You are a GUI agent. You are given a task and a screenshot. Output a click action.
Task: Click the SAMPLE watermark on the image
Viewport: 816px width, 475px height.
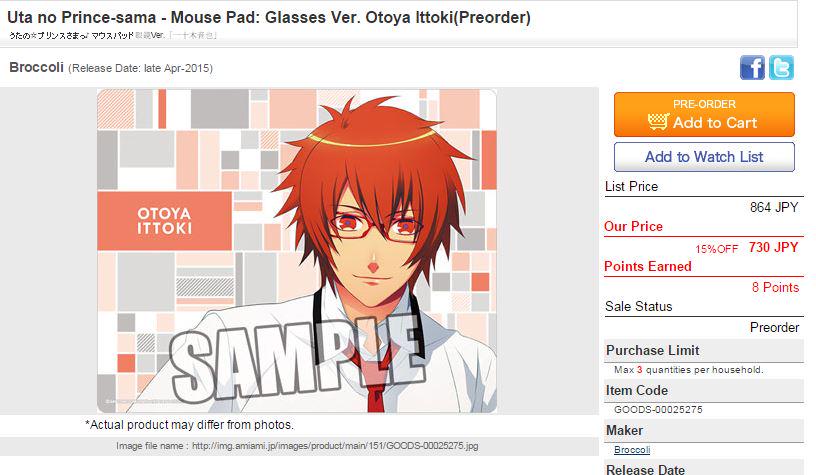coord(297,359)
